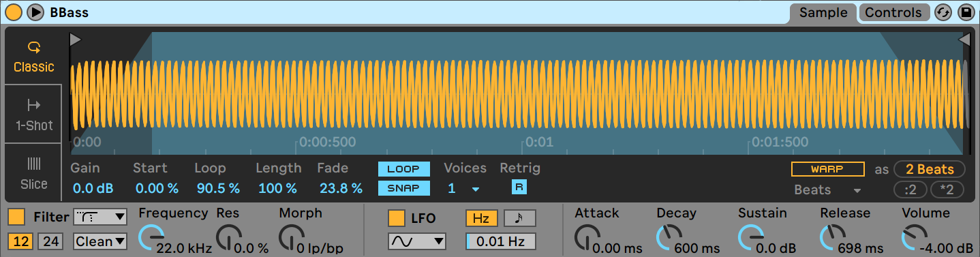Click the Loop value 90.5 %
This screenshot has width=980, height=257.
[x=218, y=188]
